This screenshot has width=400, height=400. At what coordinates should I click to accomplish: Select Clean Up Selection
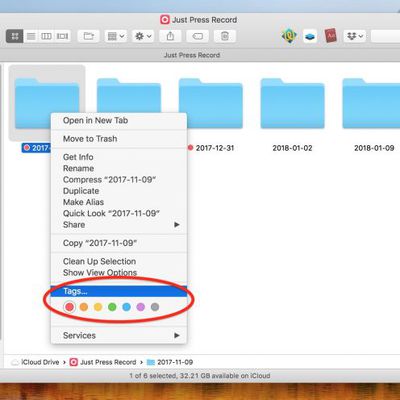(119, 261)
